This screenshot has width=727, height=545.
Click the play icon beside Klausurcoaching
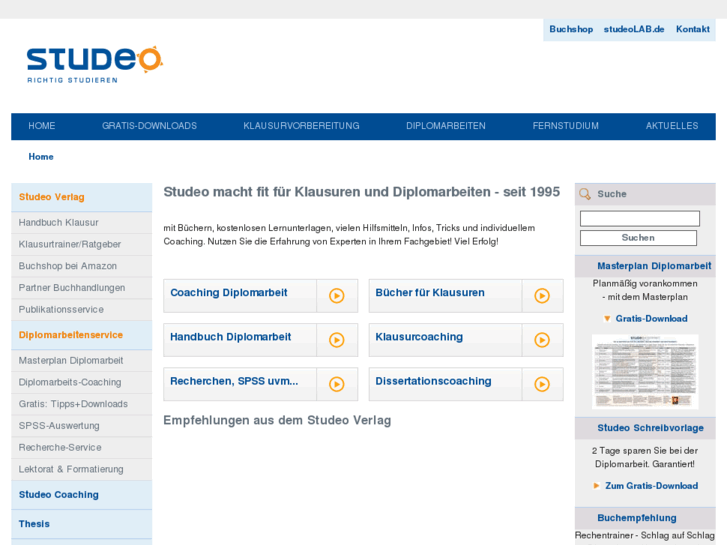click(542, 340)
